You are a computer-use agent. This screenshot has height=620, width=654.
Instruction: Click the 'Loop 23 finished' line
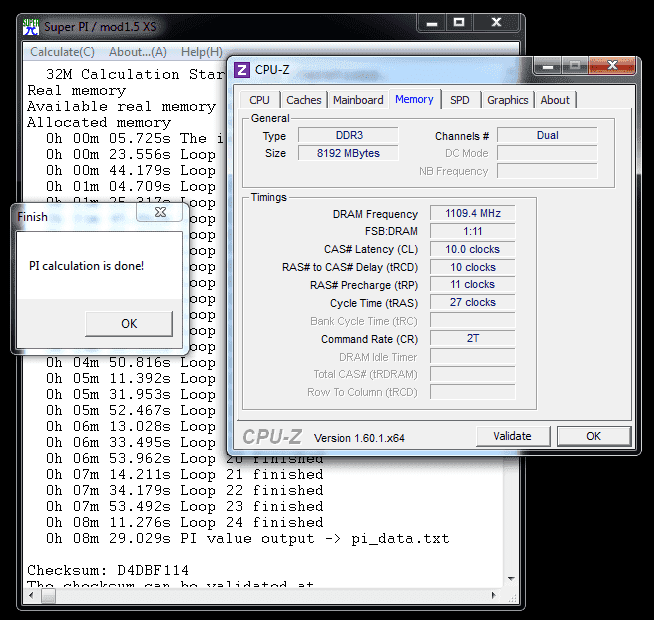(185, 507)
